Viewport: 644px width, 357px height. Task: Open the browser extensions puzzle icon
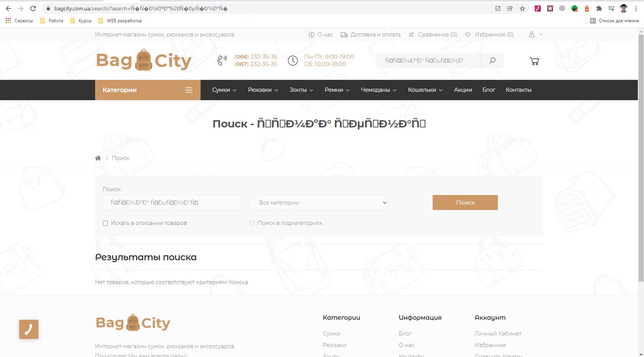(599, 8)
